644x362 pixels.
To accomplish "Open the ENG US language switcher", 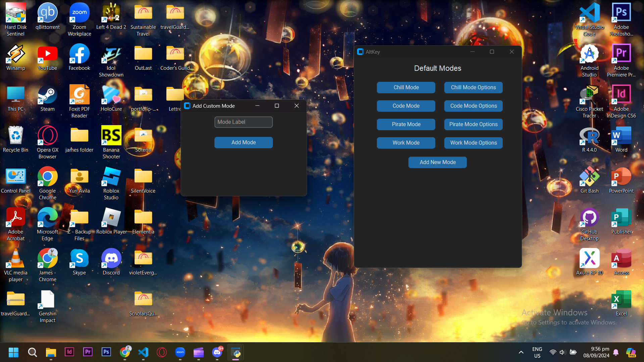I will (x=537, y=352).
